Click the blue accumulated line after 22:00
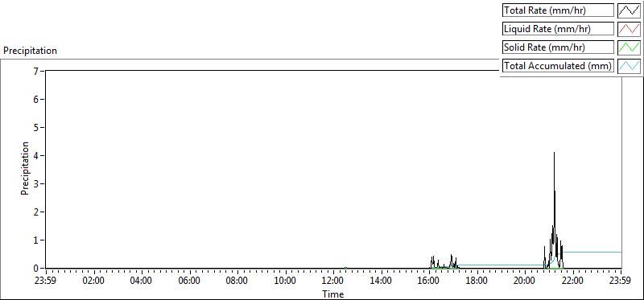The width and height of the screenshot is (644, 300). [592, 252]
